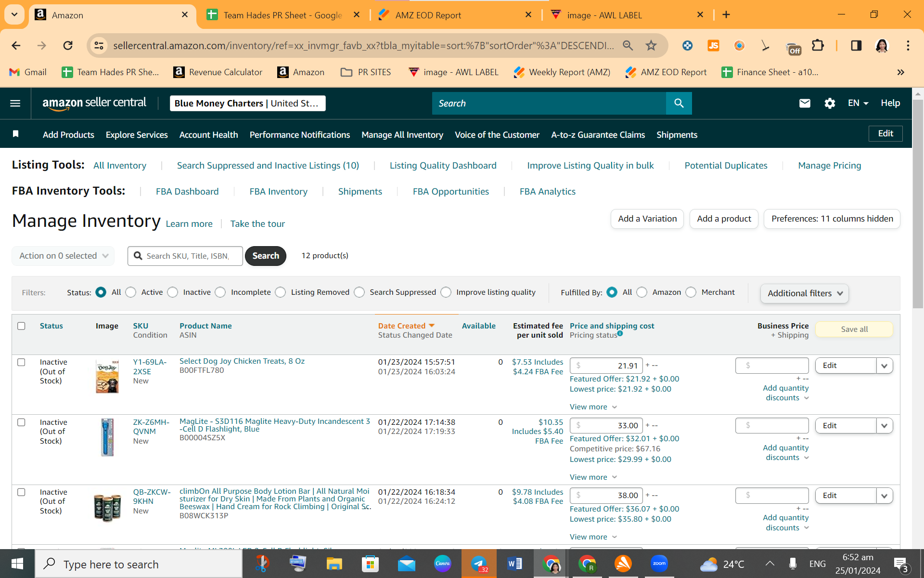Click the price field showing 21.91
Viewport: 924px width, 578px height.
pyautogui.click(x=606, y=366)
